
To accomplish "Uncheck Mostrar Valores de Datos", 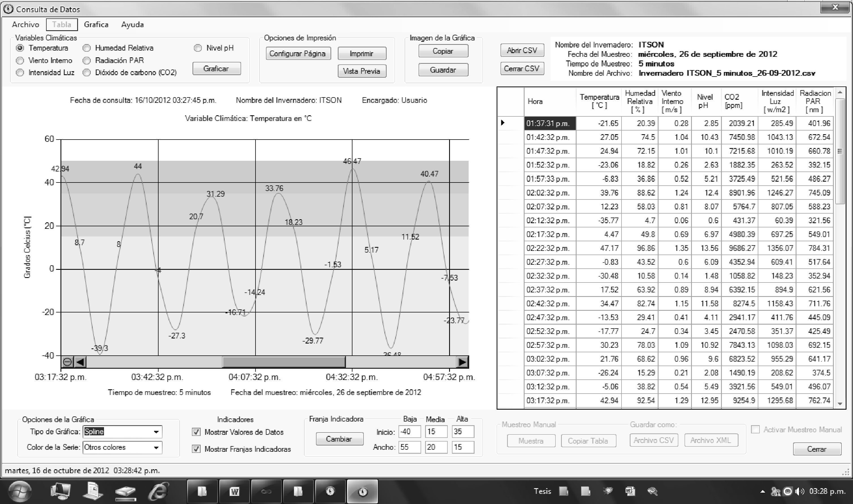I will (196, 432).
